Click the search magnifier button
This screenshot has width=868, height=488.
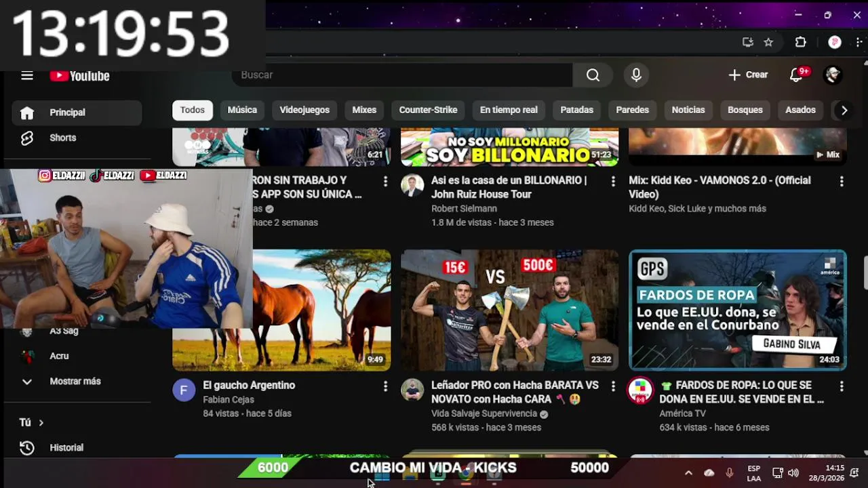click(x=593, y=75)
